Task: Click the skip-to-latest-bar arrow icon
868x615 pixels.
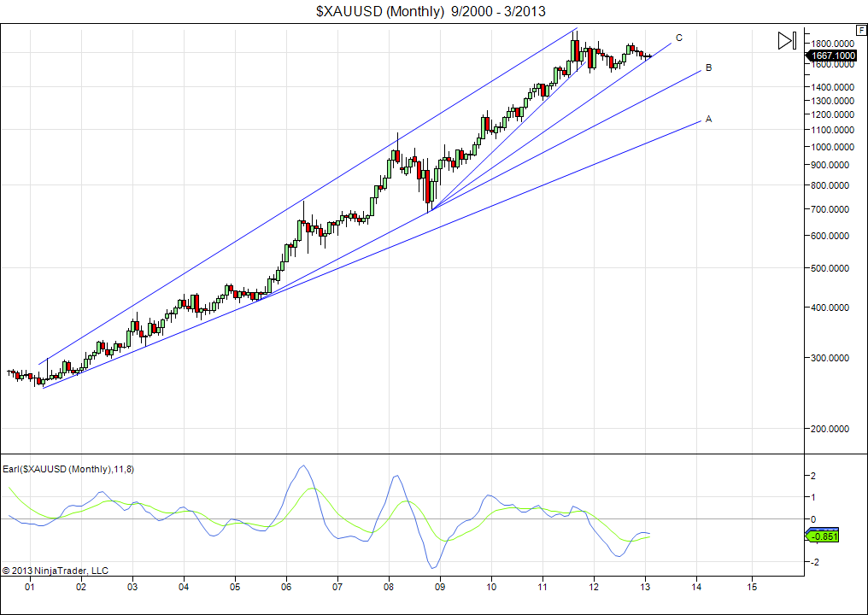Action: point(786,40)
